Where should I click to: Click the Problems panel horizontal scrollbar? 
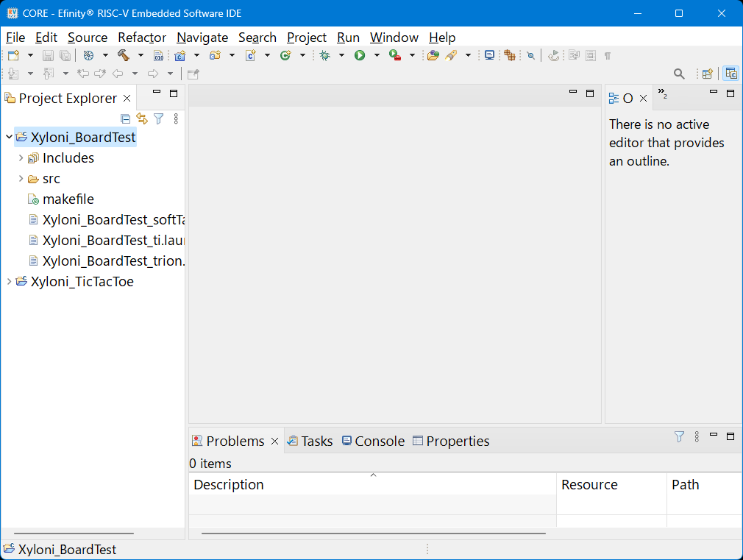pos(373,533)
